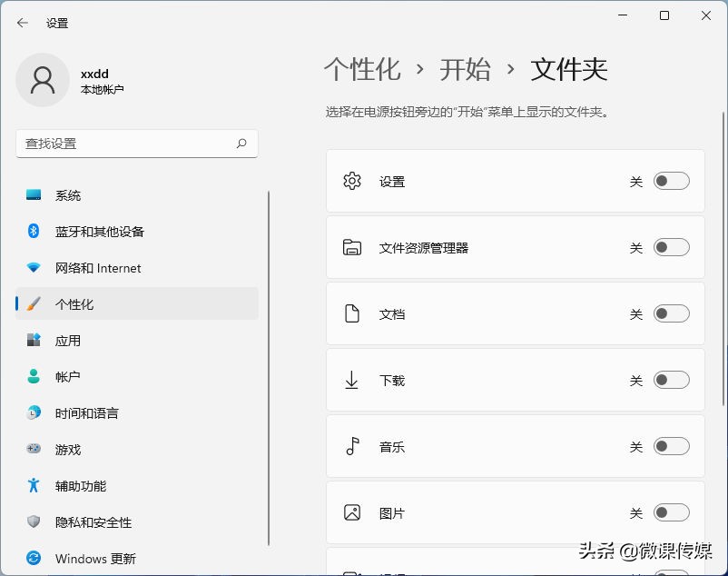Click the 下载 label text
This screenshot has height=576, width=728.
tap(392, 381)
